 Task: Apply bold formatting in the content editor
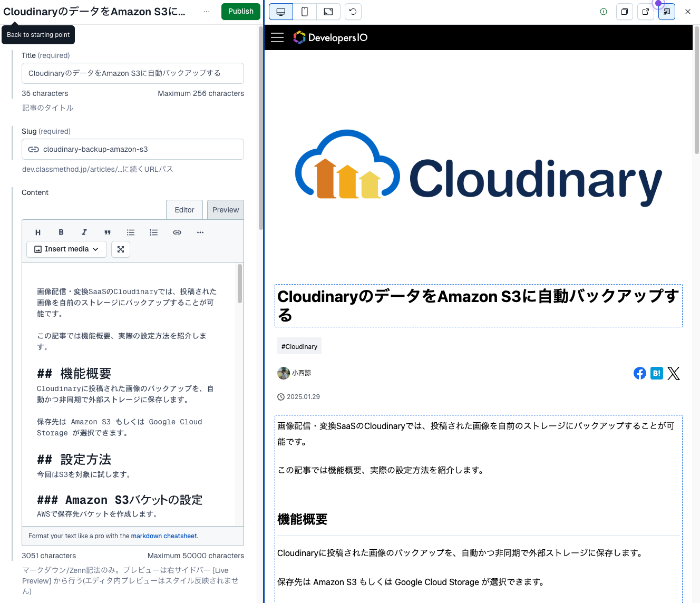pyautogui.click(x=61, y=232)
